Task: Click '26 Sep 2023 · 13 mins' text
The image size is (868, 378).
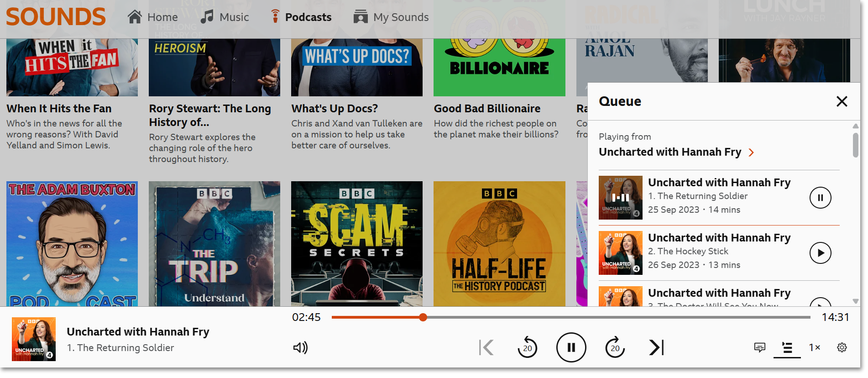Action: click(x=694, y=265)
